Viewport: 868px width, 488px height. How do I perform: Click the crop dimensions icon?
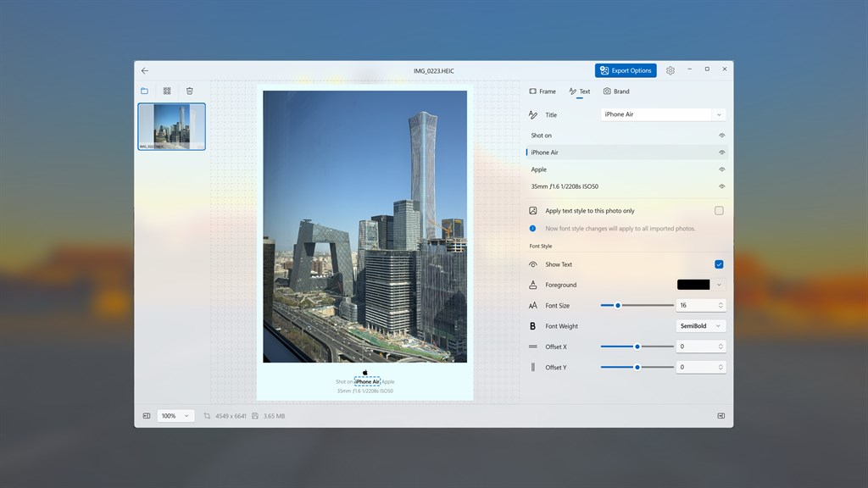click(x=207, y=415)
